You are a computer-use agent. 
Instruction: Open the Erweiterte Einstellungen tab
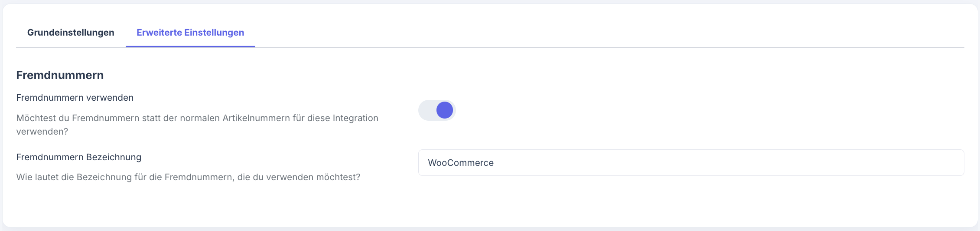coord(190,33)
